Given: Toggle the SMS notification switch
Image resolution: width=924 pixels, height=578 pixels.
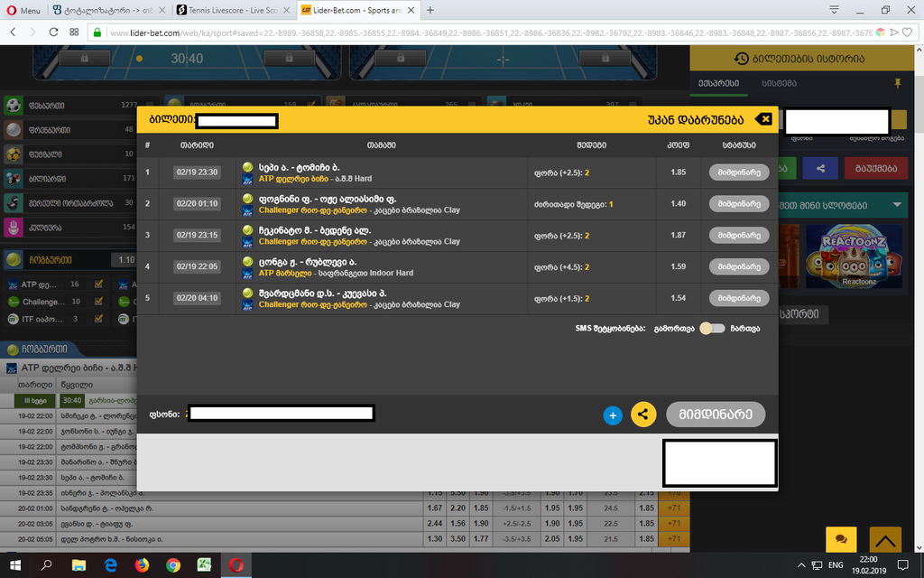Looking at the screenshot, I should click(x=713, y=329).
